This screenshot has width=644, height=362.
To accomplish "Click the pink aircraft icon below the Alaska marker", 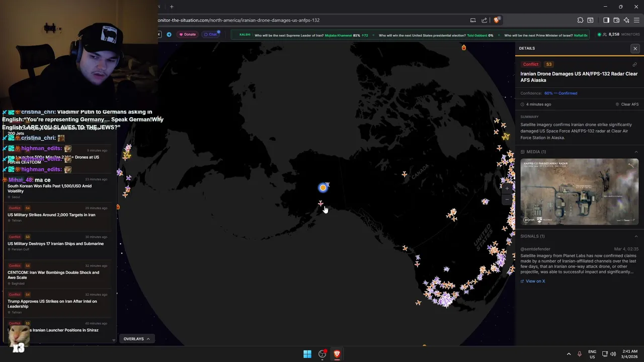I will pyautogui.click(x=320, y=203).
